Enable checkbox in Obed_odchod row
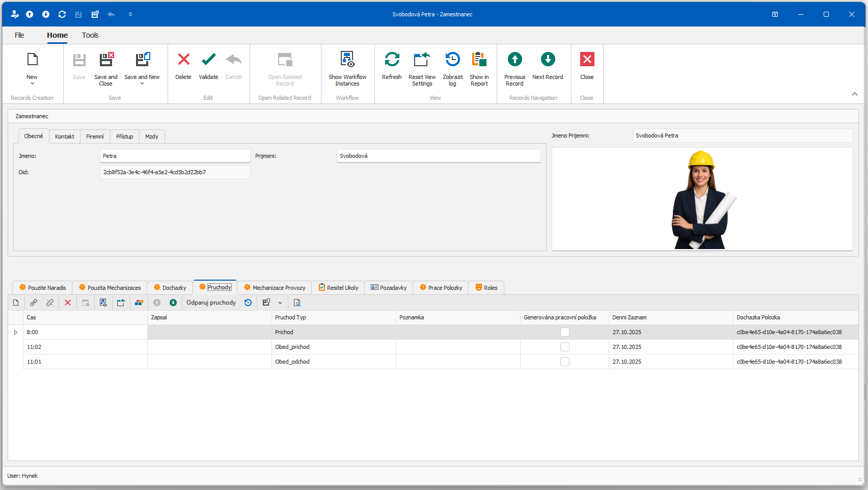The image size is (868, 490). (564, 362)
